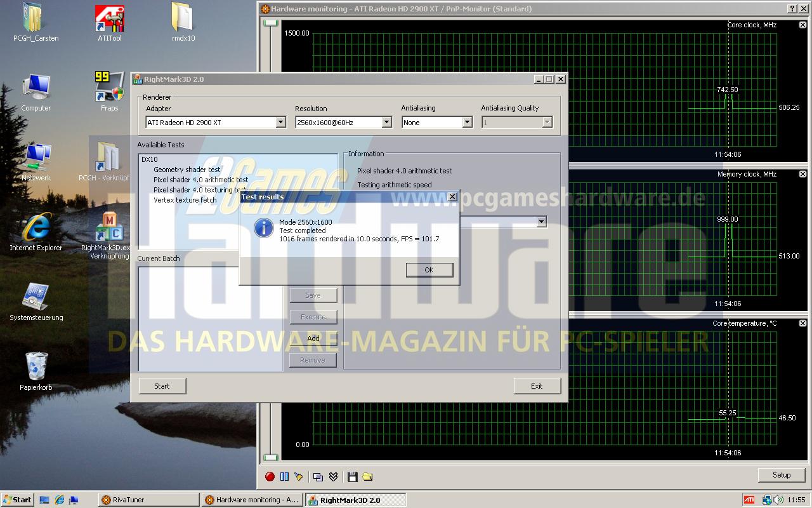Click the Save button in RightMark3D
812x508 pixels.
(x=313, y=295)
